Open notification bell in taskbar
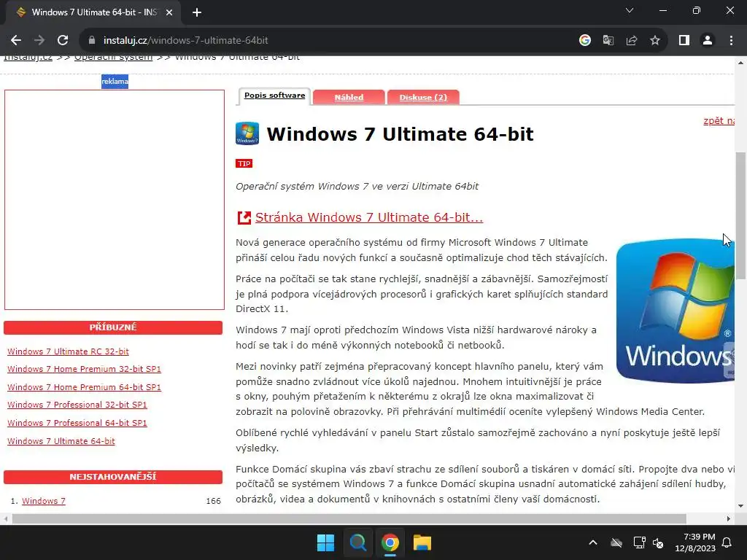The width and height of the screenshot is (747, 560). (727, 542)
